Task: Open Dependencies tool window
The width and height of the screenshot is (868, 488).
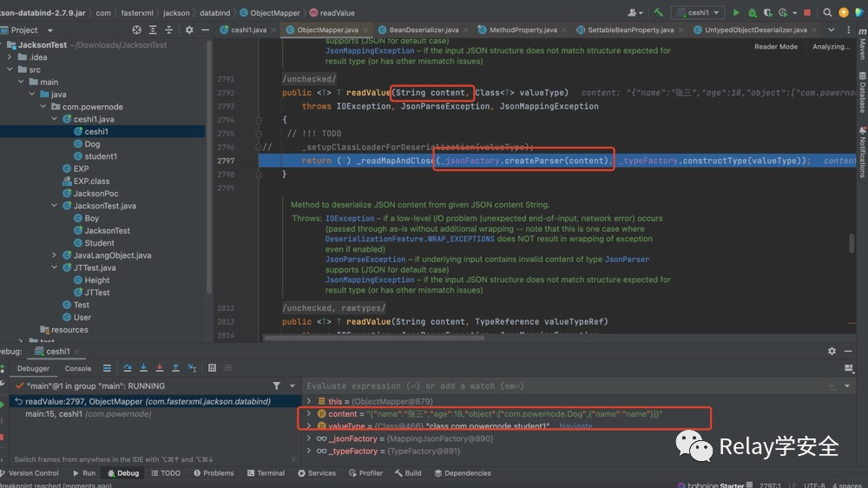Action: tap(463, 473)
